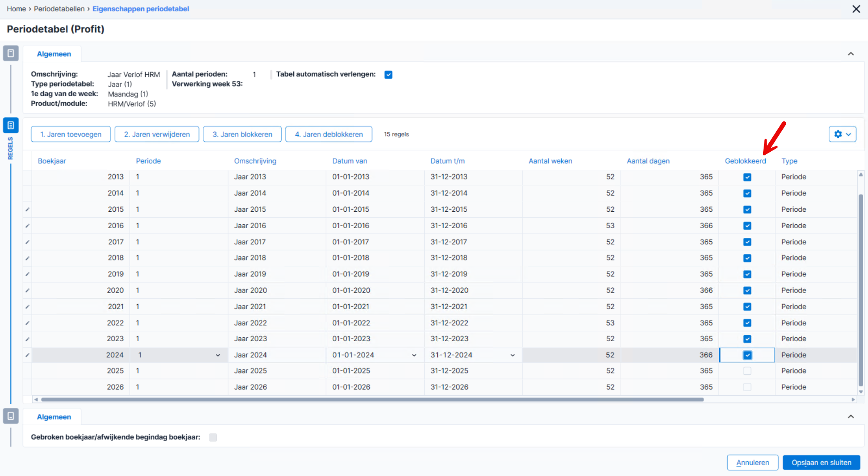Close the dialog with the X icon
Viewport: 868px width, 476px height.
(x=856, y=9)
